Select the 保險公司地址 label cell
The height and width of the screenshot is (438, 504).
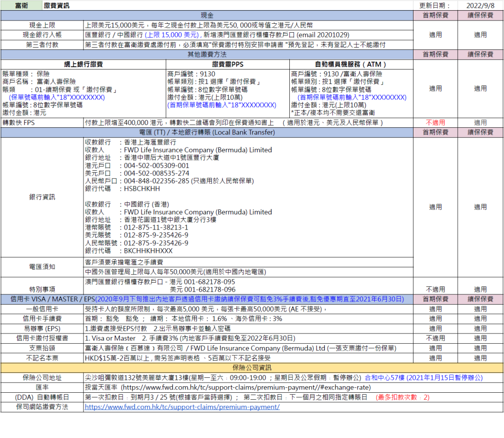point(42,378)
